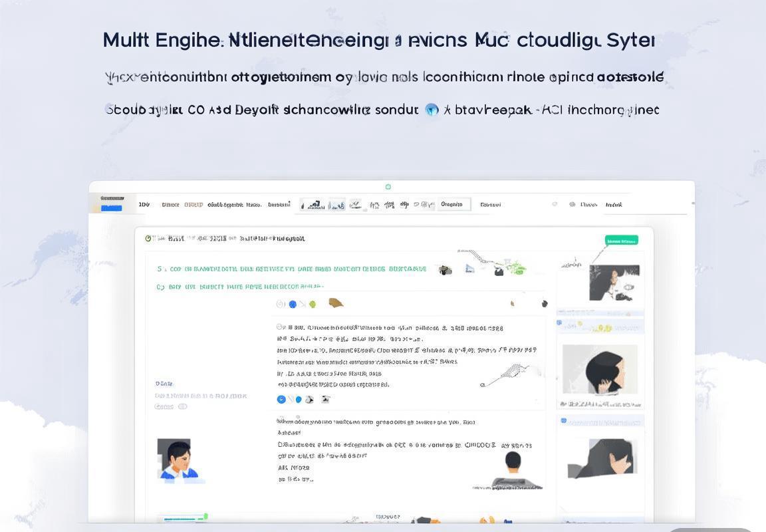Screen dimensions: 766x532
Task: Click the rightmost square image icon under the first paragraph
Action: pos(326,400)
